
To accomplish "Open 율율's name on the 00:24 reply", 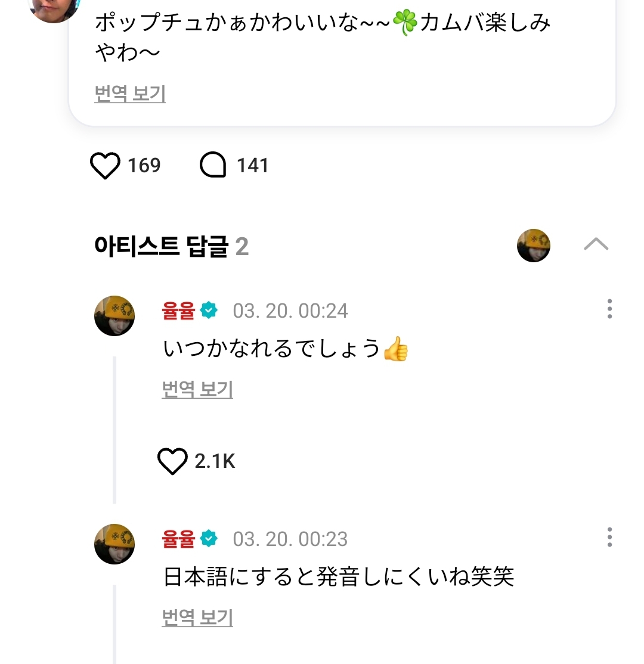I will tap(178, 311).
